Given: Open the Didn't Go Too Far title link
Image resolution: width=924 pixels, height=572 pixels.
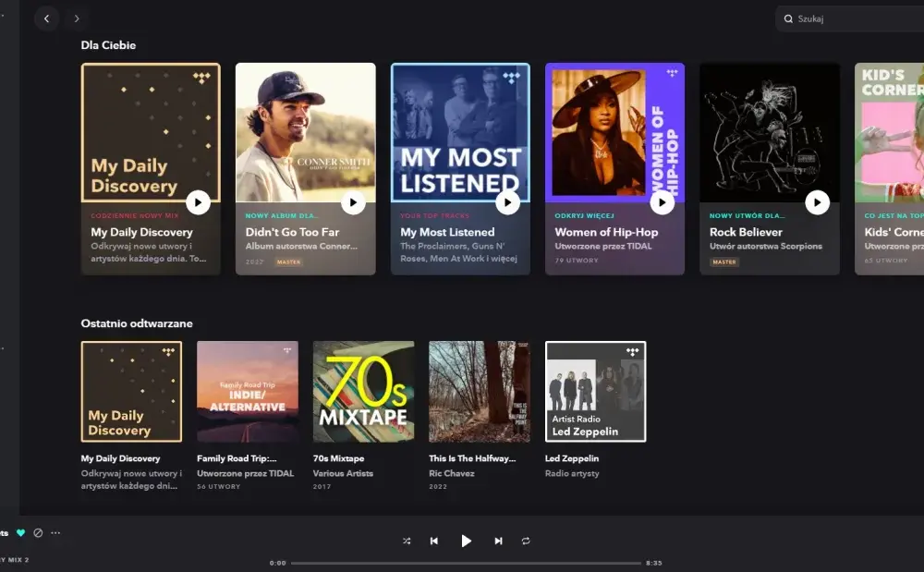Looking at the screenshot, I should pyautogui.click(x=292, y=232).
